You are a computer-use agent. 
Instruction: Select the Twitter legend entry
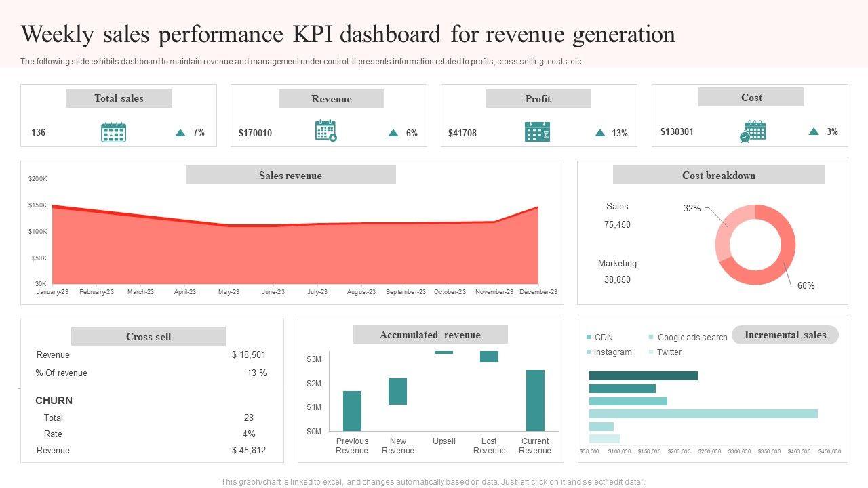click(669, 352)
